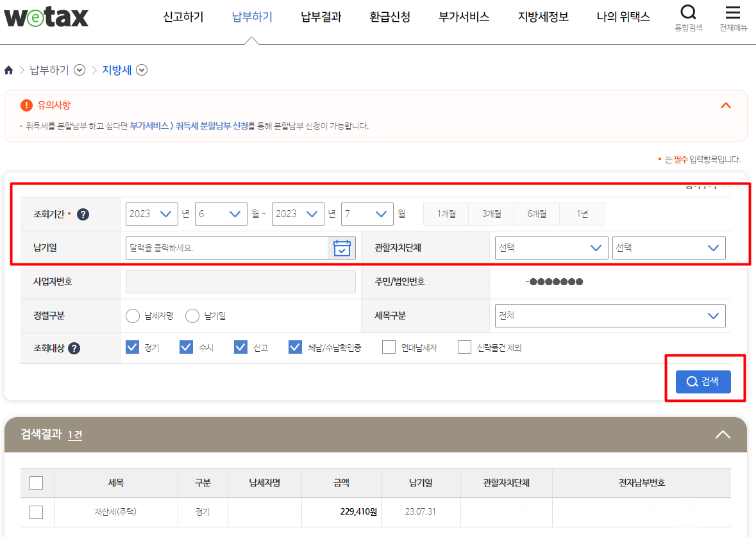Viewport: 756px width, 537px height.
Task: Select the 3개월 period button
Action: point(491,214)
